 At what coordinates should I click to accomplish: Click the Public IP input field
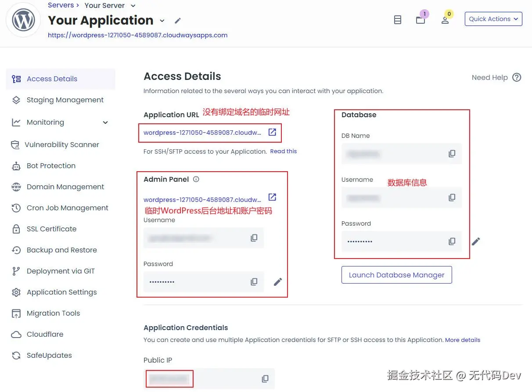[x=169, y=378]
